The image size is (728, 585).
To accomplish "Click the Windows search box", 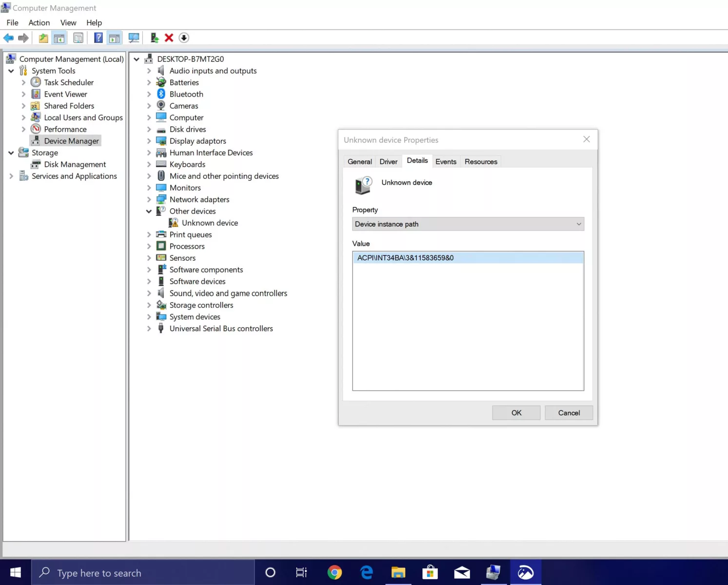I will click(141, 572).
